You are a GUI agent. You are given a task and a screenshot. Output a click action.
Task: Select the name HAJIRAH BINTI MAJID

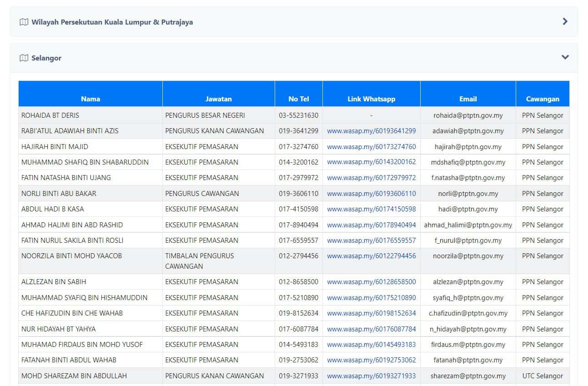point(55,147)
